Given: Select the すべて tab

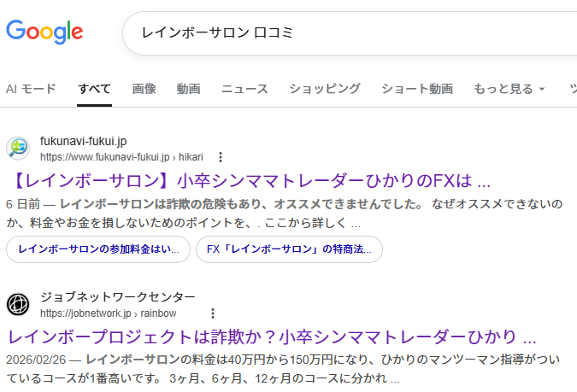Looking at the screenshot, I should tap(94, 89).
